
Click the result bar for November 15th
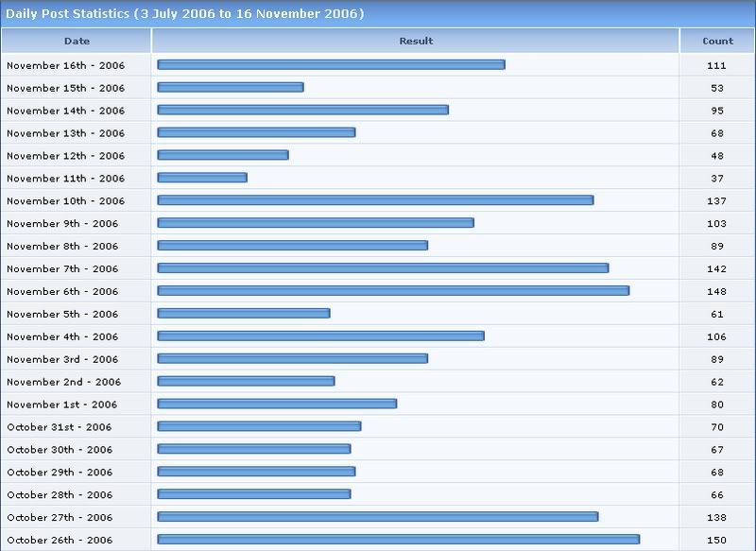(x=230, y=87)
